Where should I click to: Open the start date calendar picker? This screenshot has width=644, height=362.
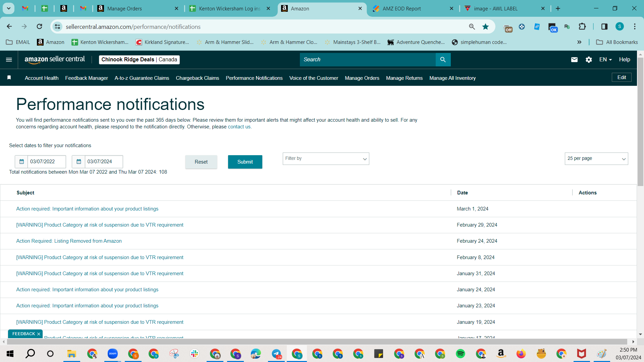tap(21, 162)
